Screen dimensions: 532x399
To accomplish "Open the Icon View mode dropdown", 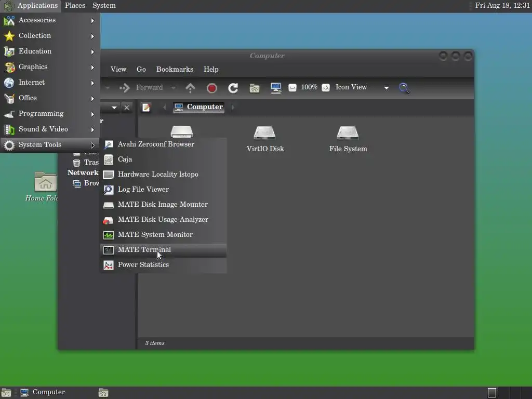I will pyautogui.click(x=362, y=87).
